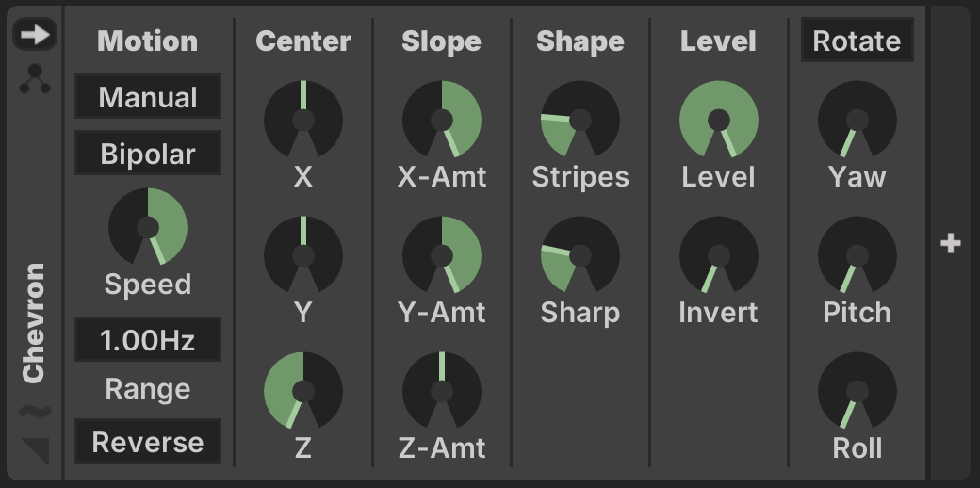Click the Stripes knob in the Shape section
This screenshot has height=488, width=980.
click(x=580, y=120)
